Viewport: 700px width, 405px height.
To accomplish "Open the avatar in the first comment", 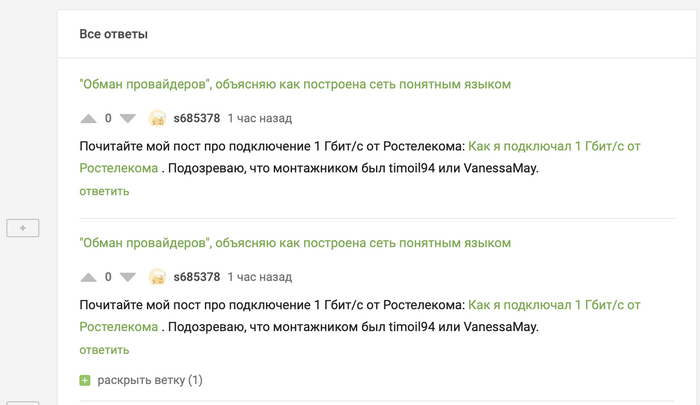I will [157, 118].
